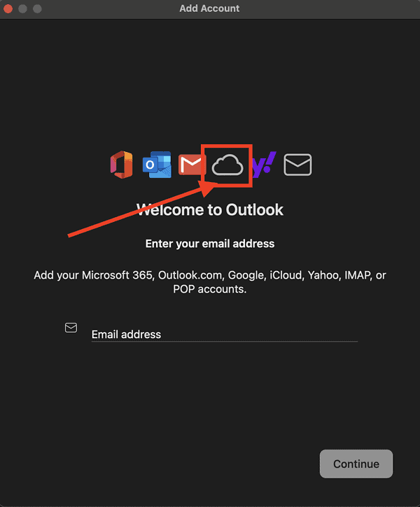
Task: Click the Add Account window title
Action: (209, 8)
